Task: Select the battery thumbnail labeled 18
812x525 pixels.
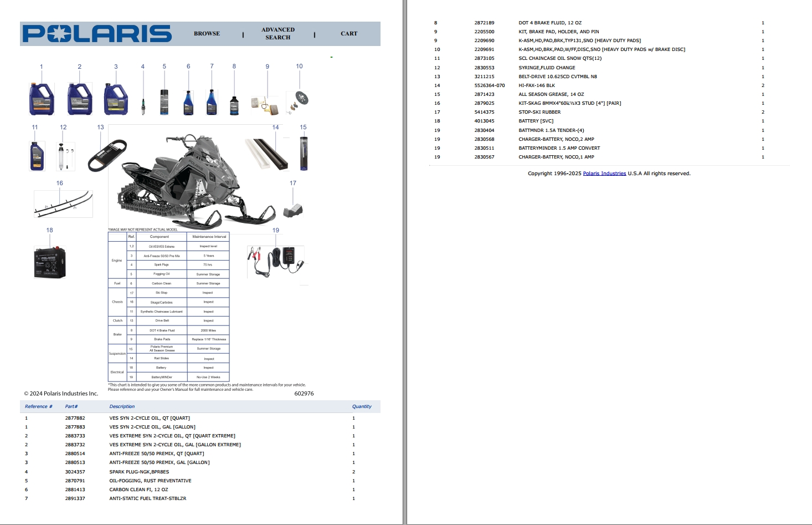Action: (49, 262)
